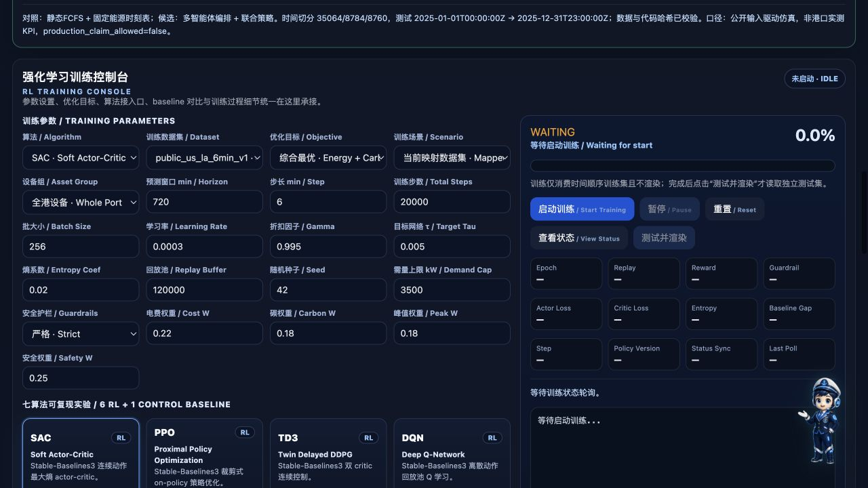The height and width of the screenshot is (488, 868).
Task: Click the Pause button
Action: click(x=669, y=209)
